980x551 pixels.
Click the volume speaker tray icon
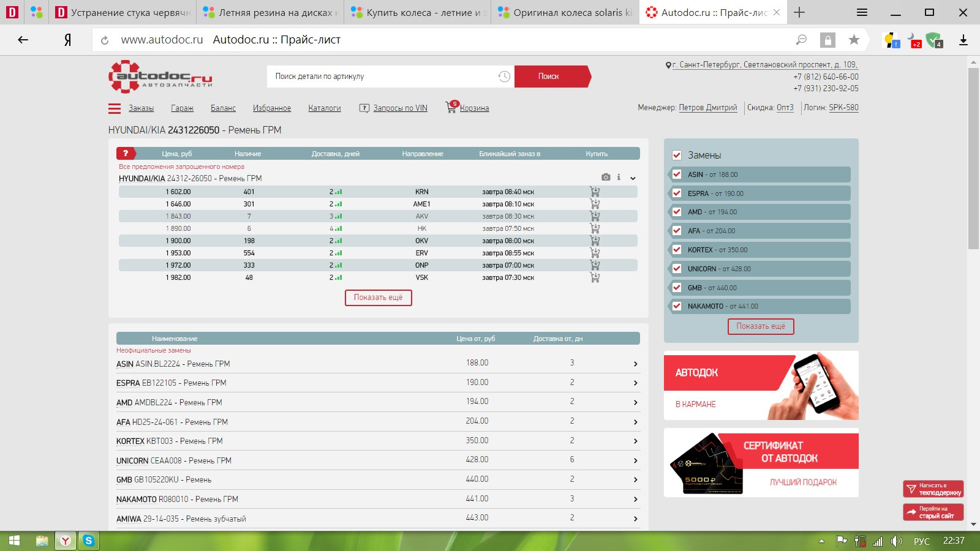point(897,541)
